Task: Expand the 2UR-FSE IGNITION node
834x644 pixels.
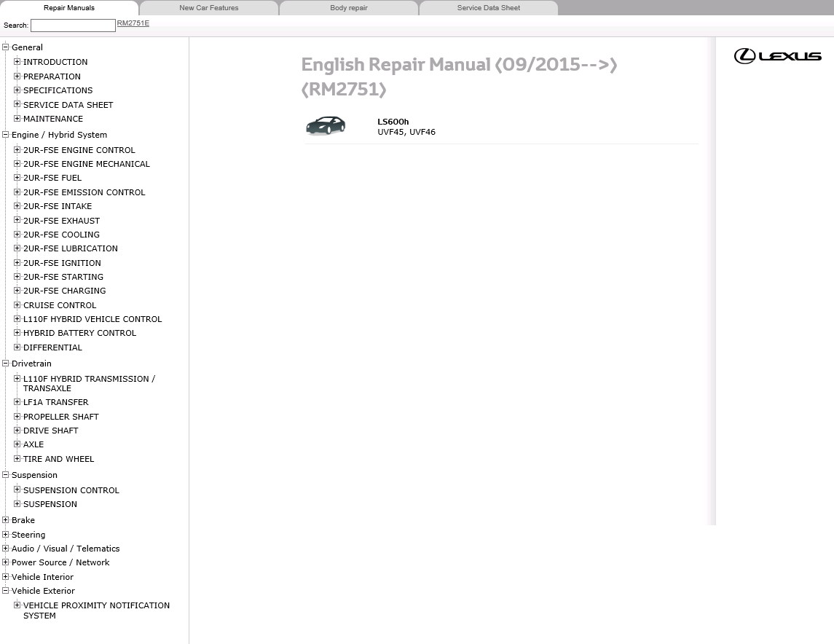Action: pyautogui.click(x=17, y=262)
